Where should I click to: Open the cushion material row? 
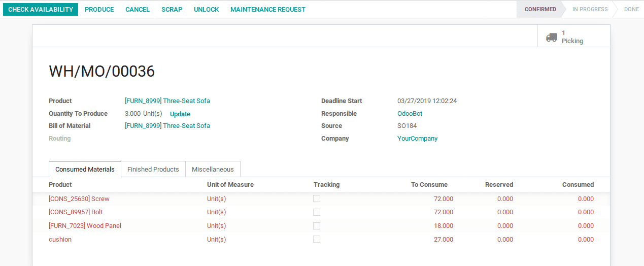(x=321, y=240)
